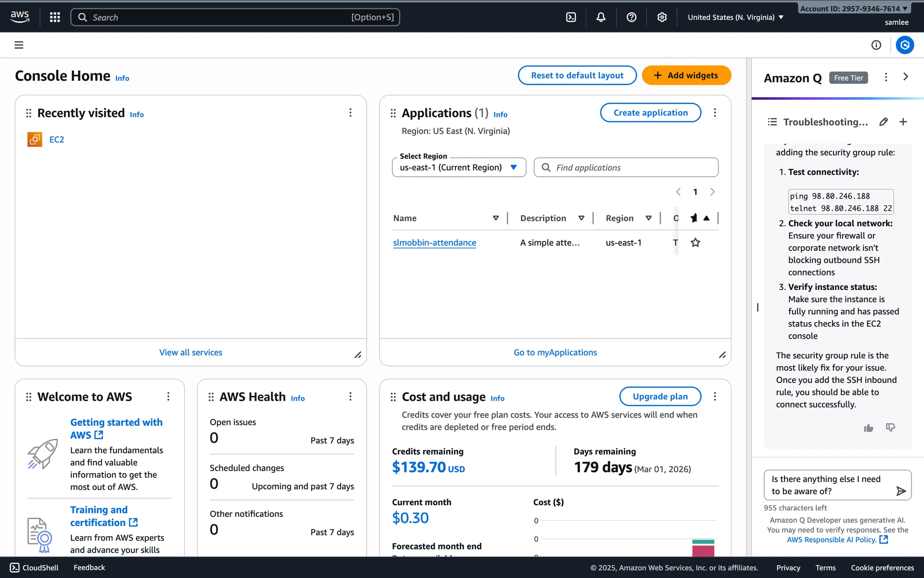Edit the Troubleshooting conversation title
924x578 pixels.
[x=884, y=122]
